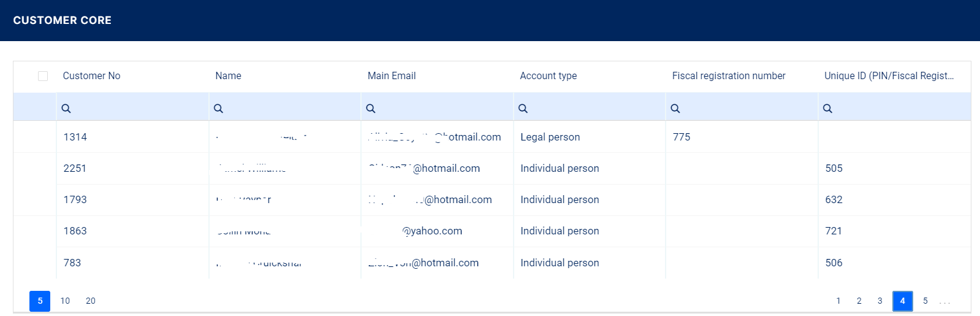Select the customer row numbered 2251
The width and height of the screenshot is (980, 316).
[x=75, y=168]
